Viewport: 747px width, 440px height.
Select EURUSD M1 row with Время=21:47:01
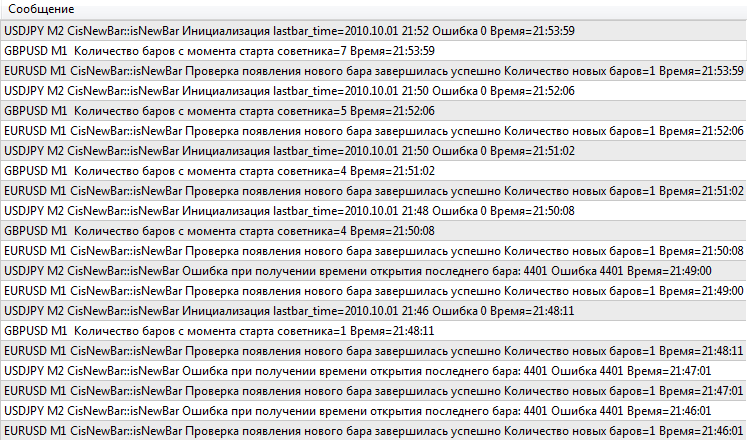point(374,391)
